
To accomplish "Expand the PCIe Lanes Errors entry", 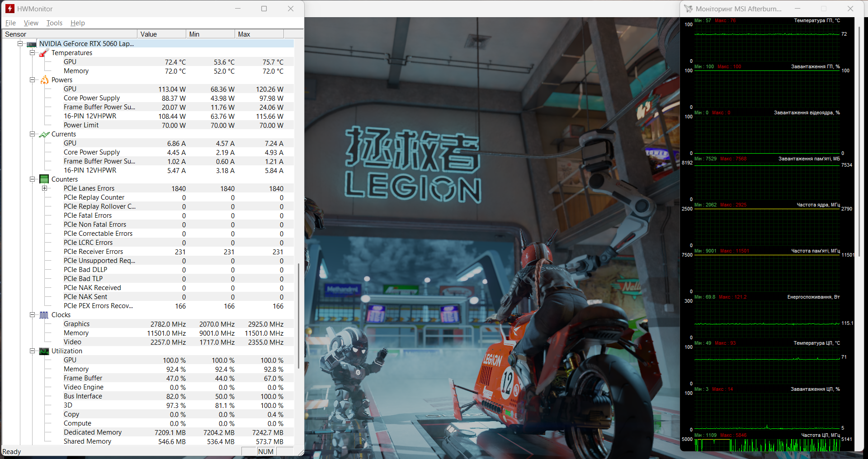I will [44, 188].
